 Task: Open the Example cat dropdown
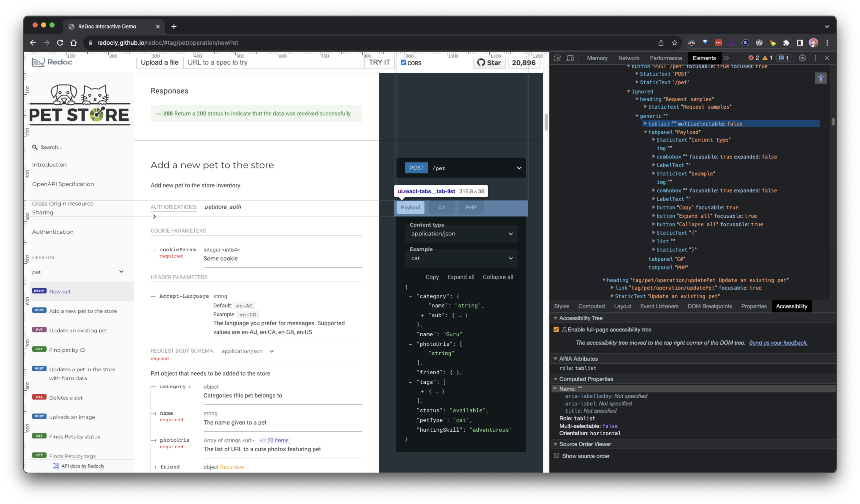click(461, 258)
